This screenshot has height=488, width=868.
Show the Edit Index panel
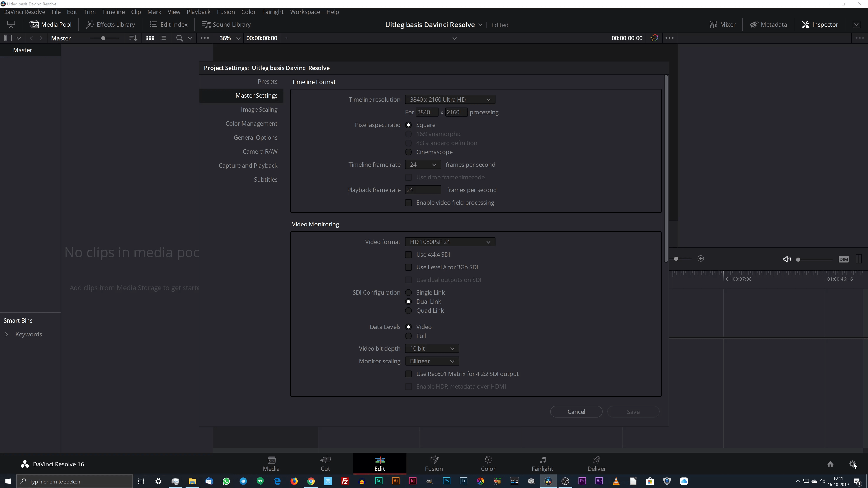[x=168, y=25]
